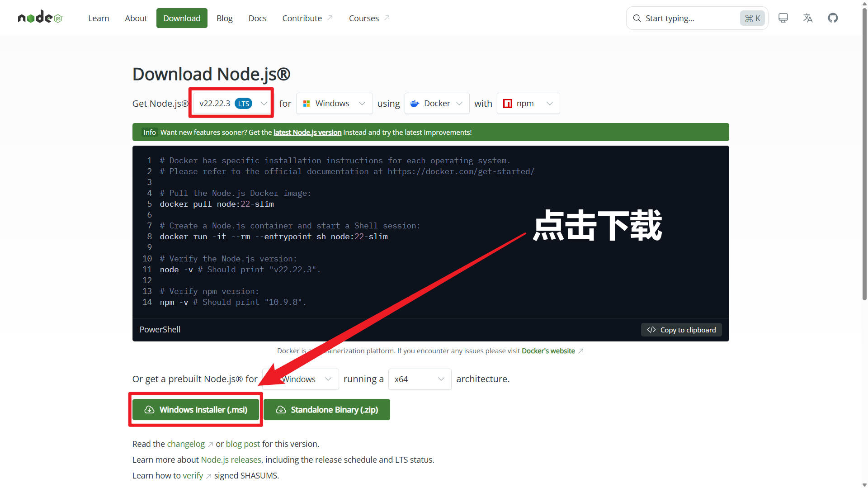Download the Standalone Binary (.zip)
This screenshot has height=488, width=868.
(x=327, y=410)
